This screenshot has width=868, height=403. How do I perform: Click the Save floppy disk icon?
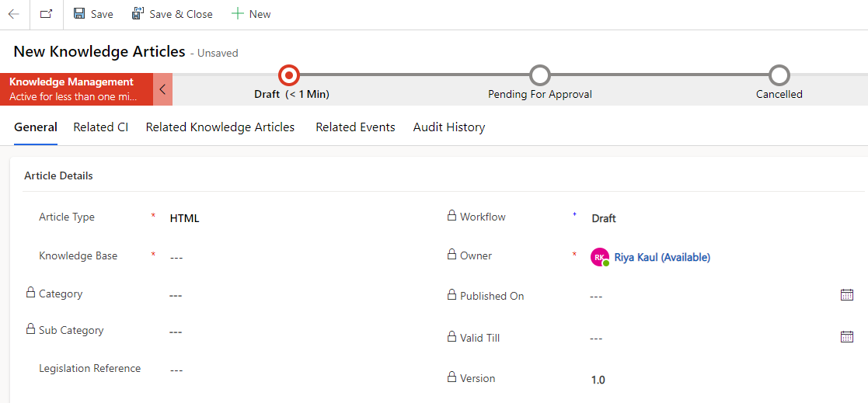[79, 14]
